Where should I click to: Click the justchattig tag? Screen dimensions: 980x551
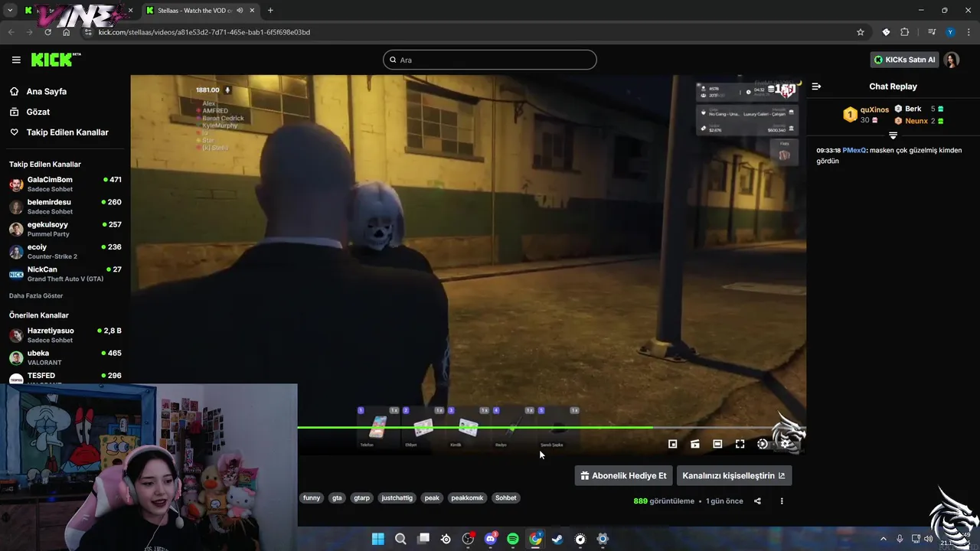pyautogui.click(x=397, y=497)
